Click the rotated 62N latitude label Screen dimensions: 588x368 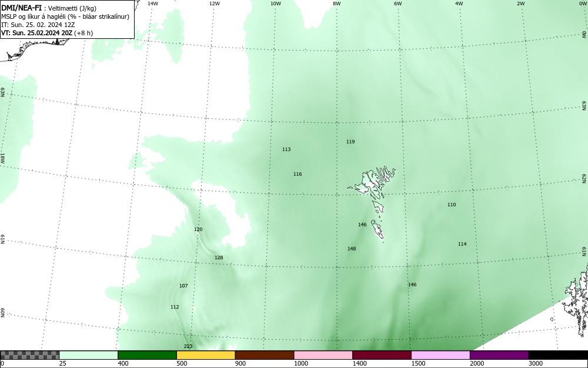pos(584,178)
